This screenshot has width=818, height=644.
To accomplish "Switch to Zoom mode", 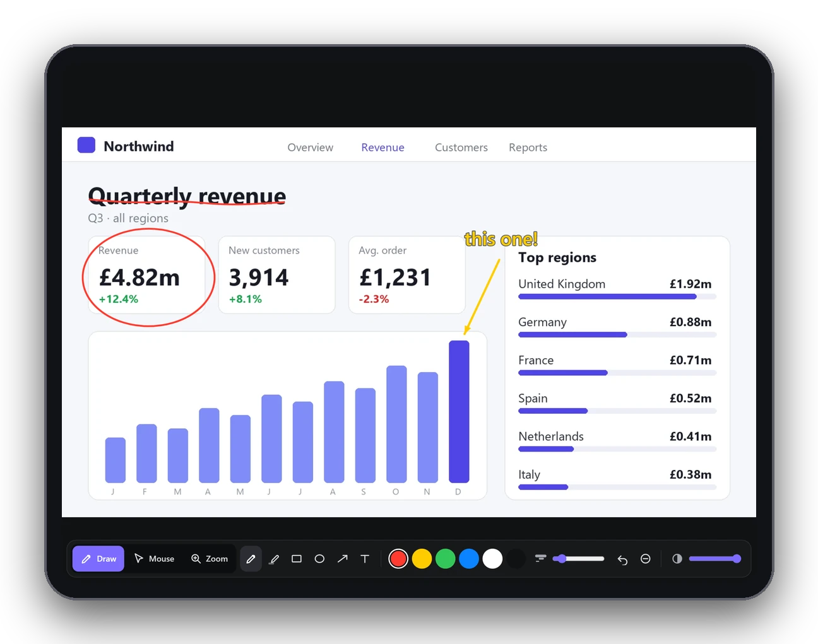I will [x=210, y=559].
